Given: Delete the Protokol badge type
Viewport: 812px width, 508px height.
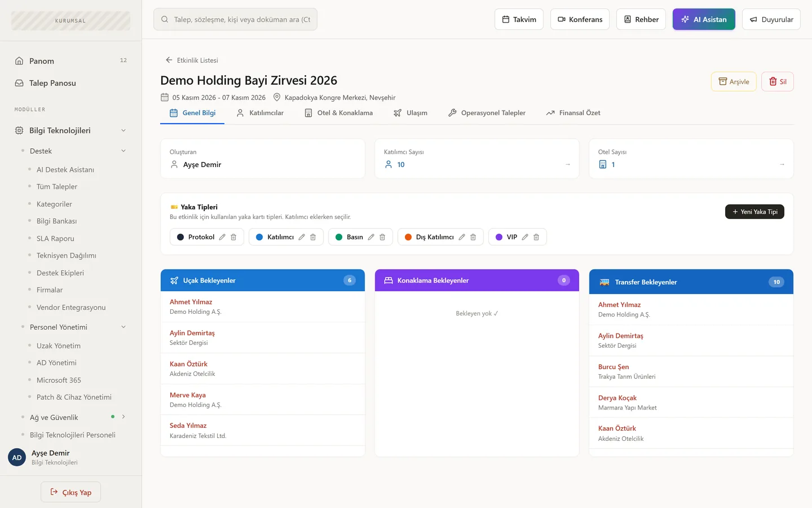Looking at the screenshot, I should tap(233, 237).
